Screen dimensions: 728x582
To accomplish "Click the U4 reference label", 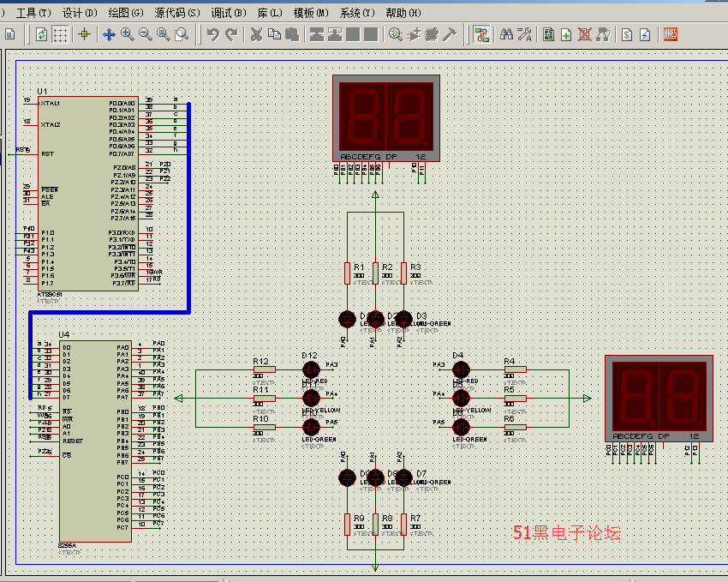I will tap(64, 334).
